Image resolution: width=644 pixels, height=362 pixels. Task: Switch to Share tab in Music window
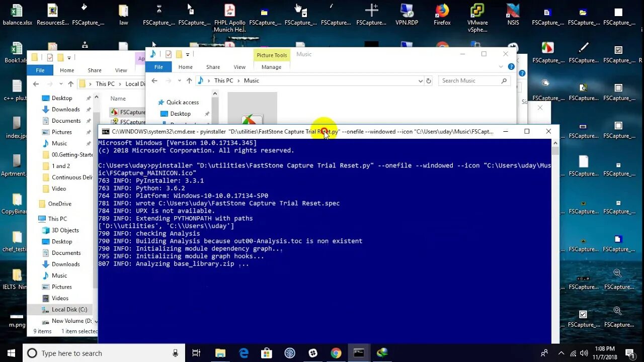pyautogui.click(x=213, y=67)
